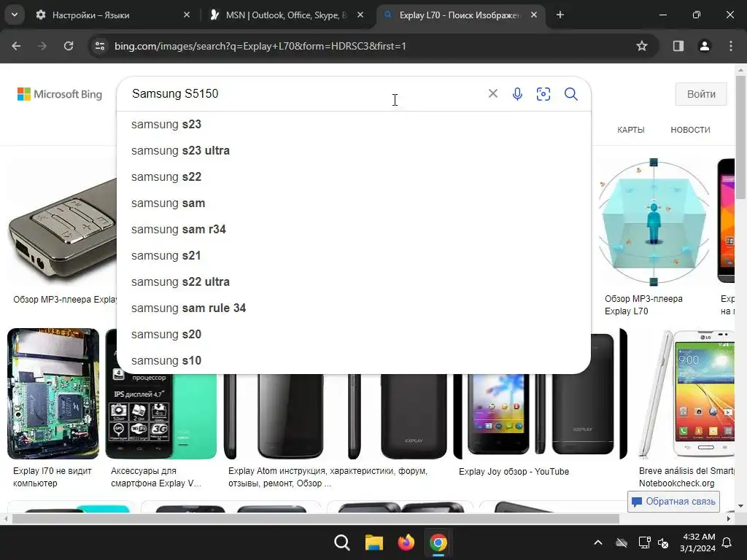Open Chrome side panel icon
747x560 pixels.
click(x=678, y=46)
